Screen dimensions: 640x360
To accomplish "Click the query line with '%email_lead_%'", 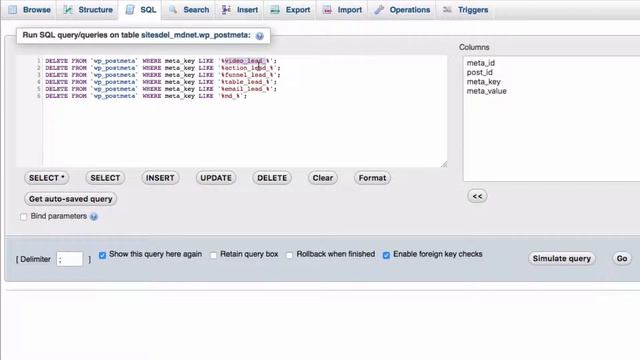I will tap(161, 89).
